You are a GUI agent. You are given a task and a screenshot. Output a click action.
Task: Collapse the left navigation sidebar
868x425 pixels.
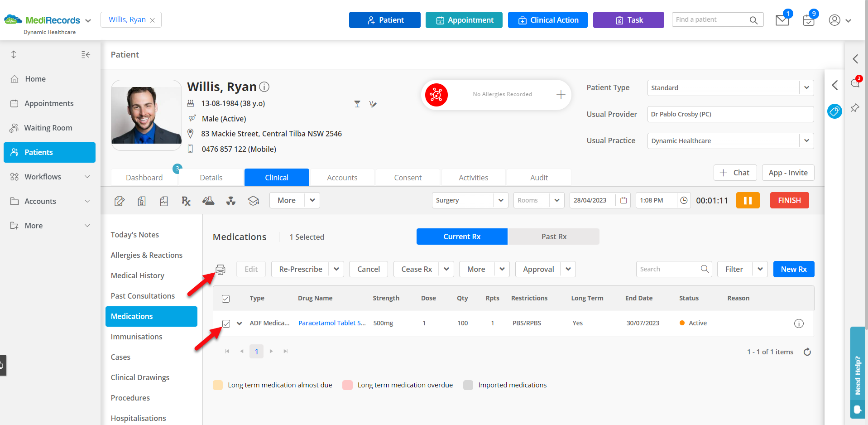(x=86, y=55)
